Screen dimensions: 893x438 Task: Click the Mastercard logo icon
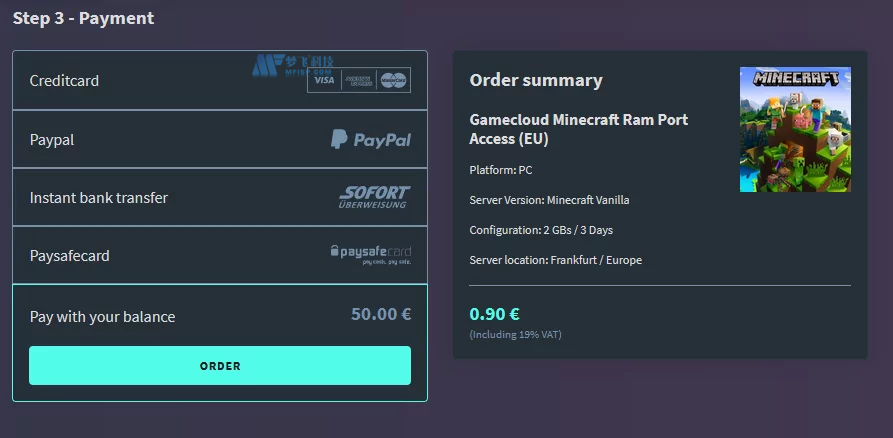tap(394, 80)
